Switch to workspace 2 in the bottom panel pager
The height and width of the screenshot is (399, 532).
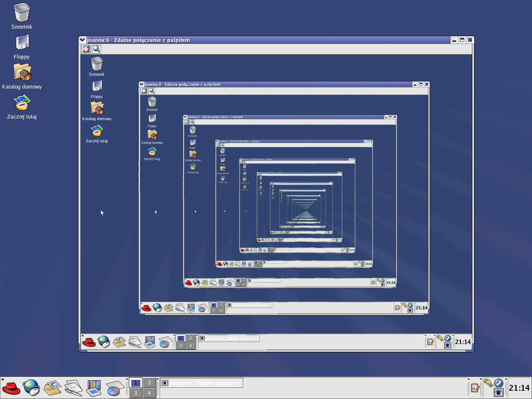click(x=149, y=383)
